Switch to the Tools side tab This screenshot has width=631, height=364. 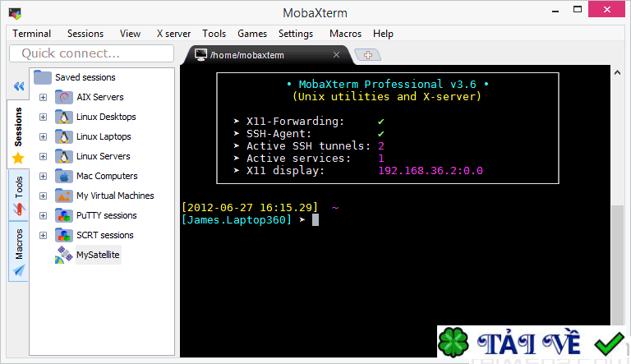click(x=19, y=196)
